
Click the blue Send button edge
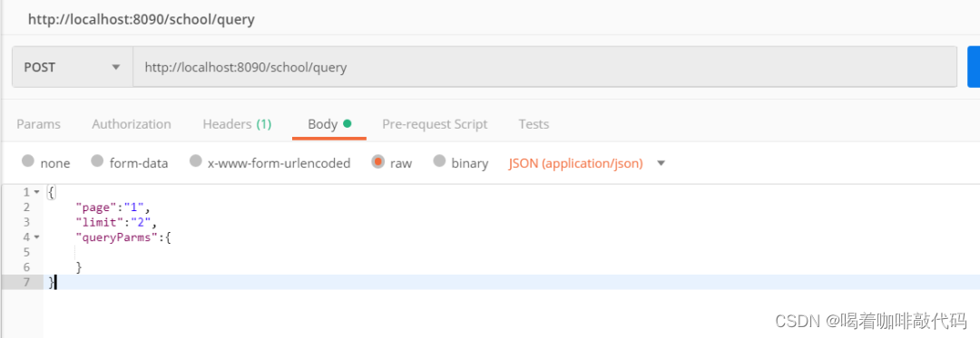click(974, 67)
